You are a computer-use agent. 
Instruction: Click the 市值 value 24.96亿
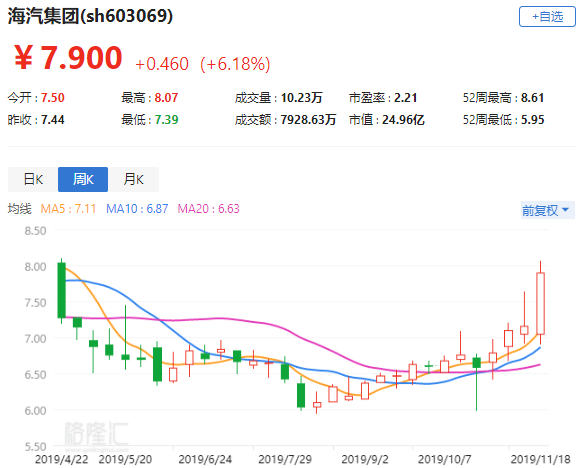coord(403,120)
